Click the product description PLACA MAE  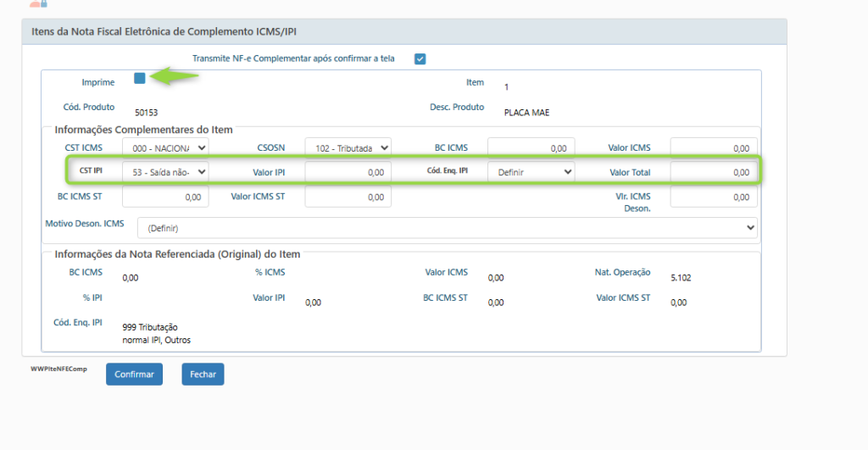526,112
